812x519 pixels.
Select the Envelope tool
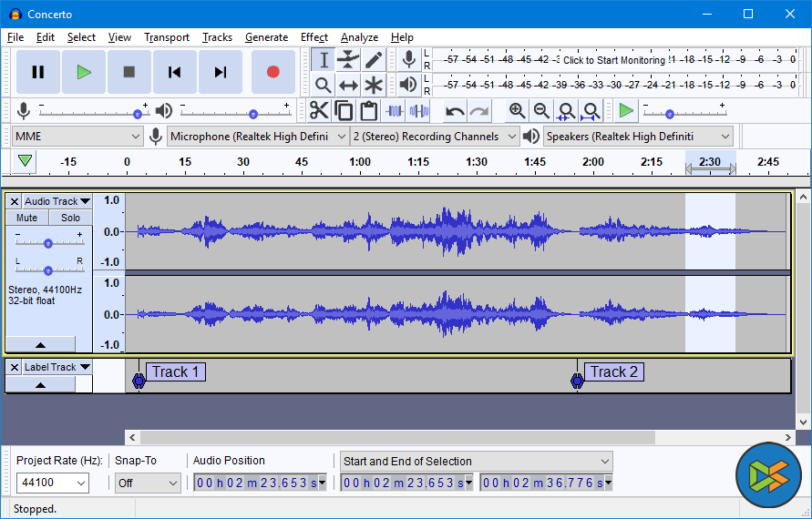pos(348,60)
